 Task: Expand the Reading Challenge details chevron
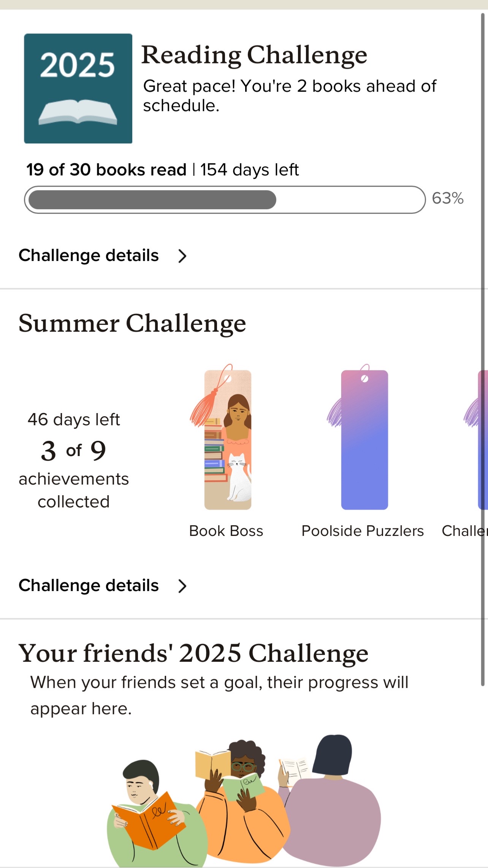182,256
